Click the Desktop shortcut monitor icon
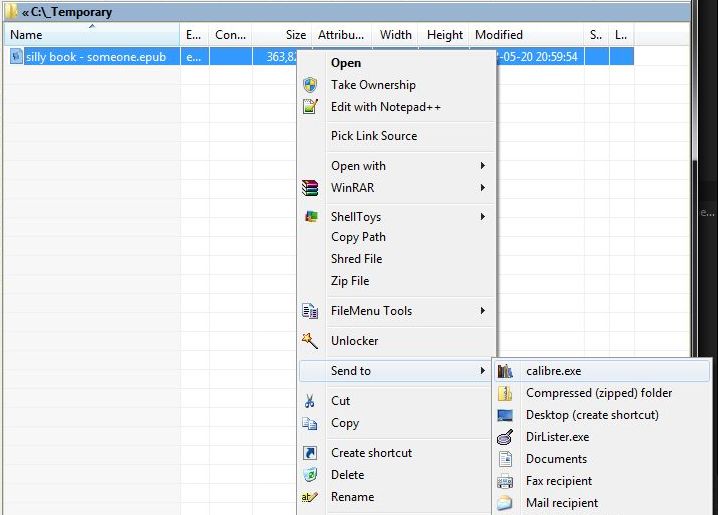The image size is (718, 515). click(x=505, y=415)
